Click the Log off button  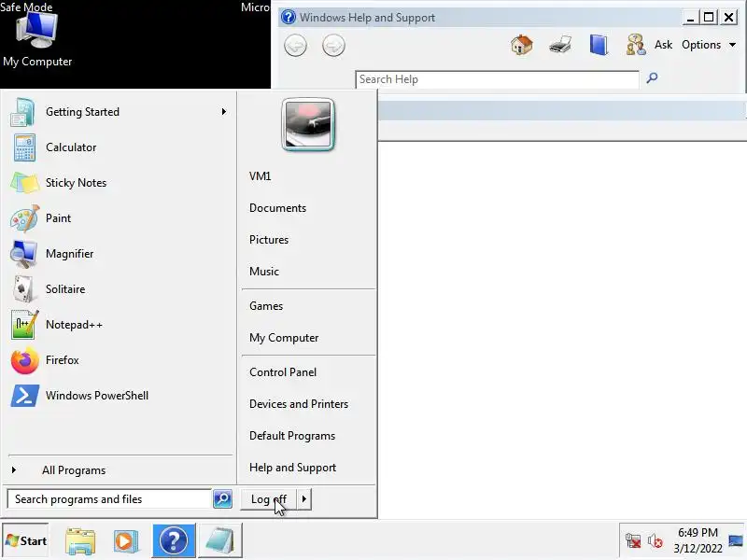269,499
